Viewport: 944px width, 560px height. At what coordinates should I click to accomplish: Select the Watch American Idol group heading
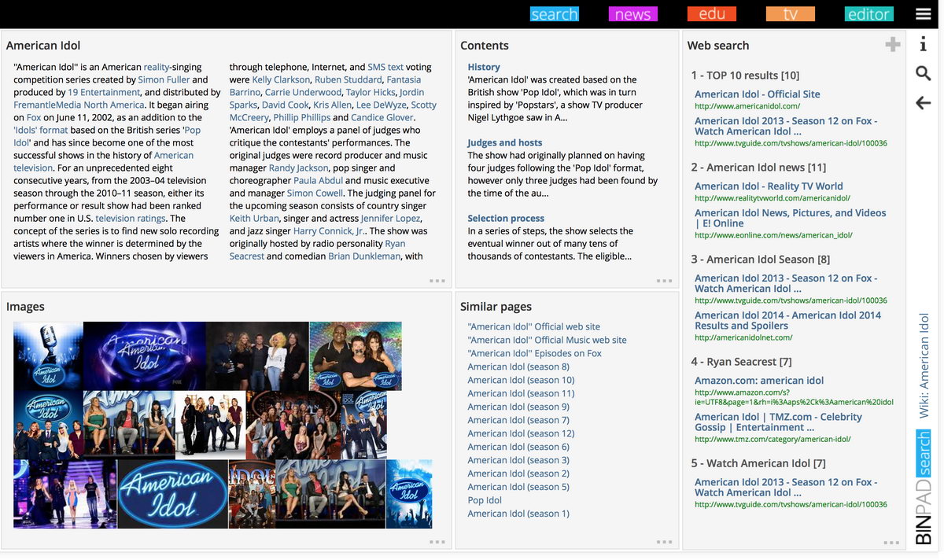[x=758, y=463]
